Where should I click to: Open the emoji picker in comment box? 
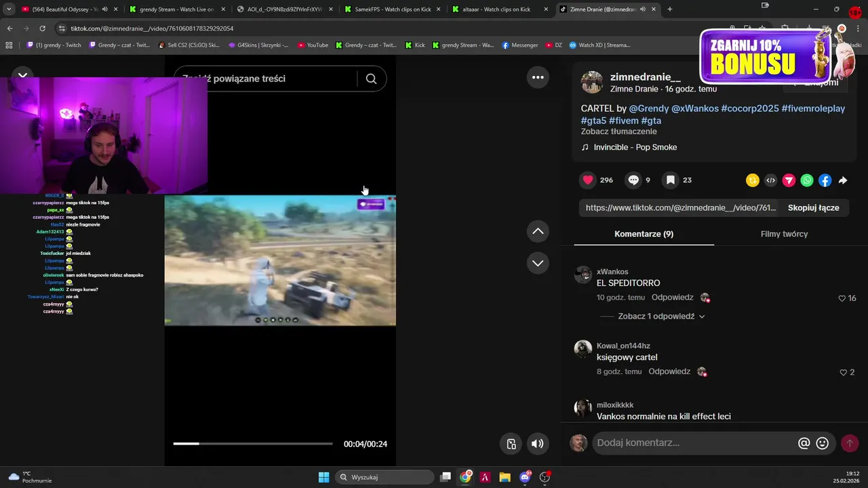(823, 443)
